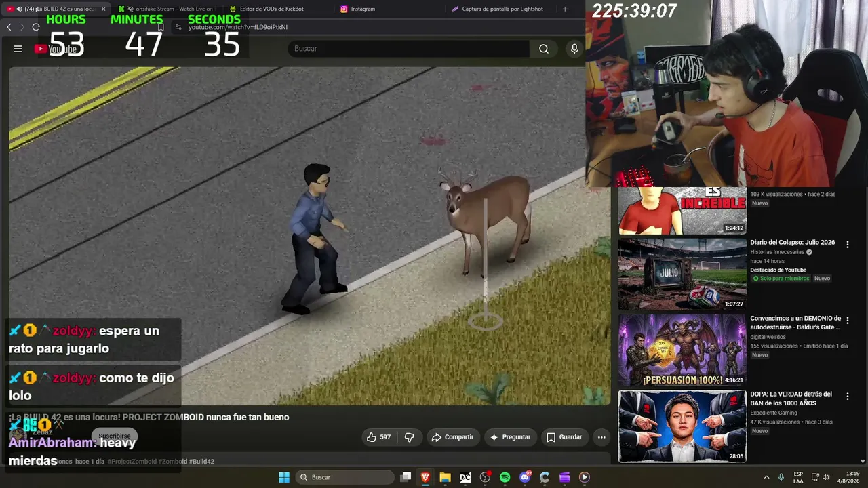Open options for Diario del Colapso video
This screenshot has width=868, height=488.
[x=847, y=245]
